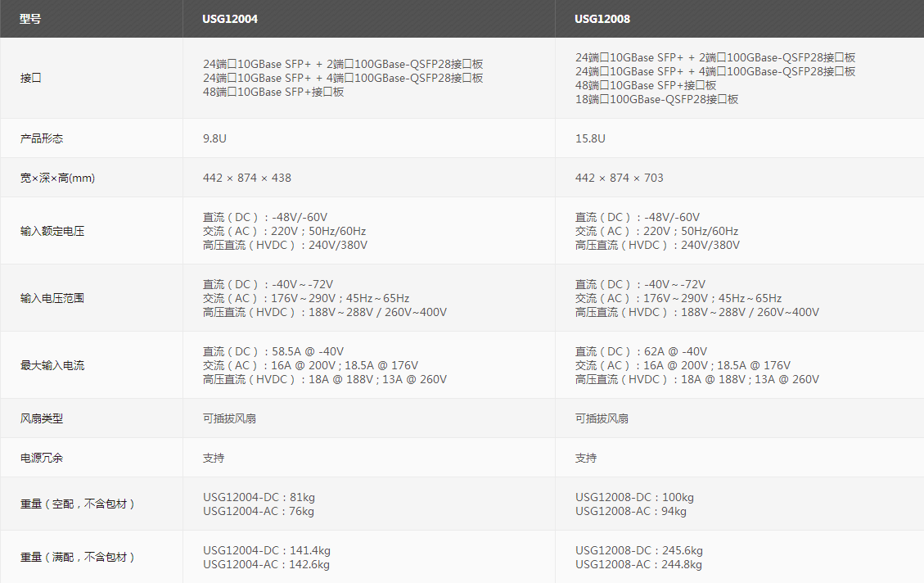924x583 pixels.
Task: Click USG12004's 高压直流（HVDC）：240V/380V line
Action: 285,245
